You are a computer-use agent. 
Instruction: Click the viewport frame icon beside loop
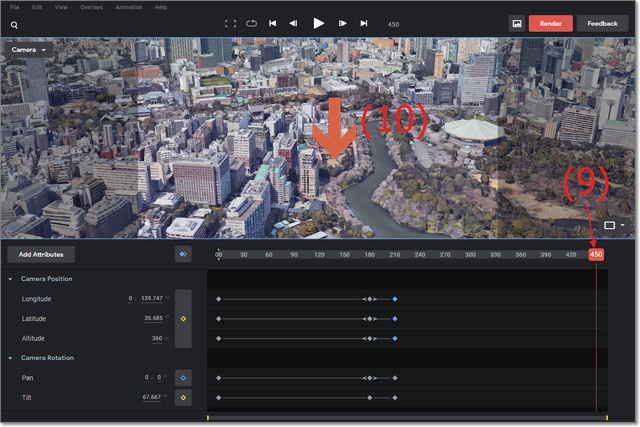click(230, 23)
